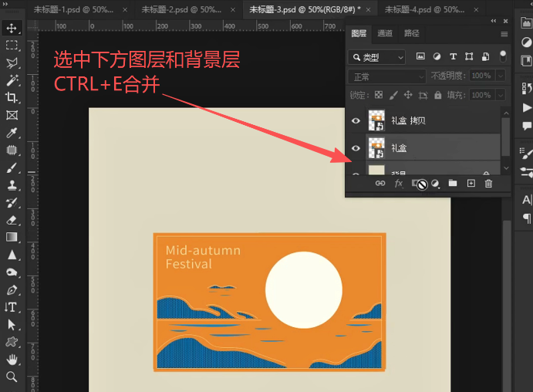
Task: Select the Crop tool
Action: tap(12, 97)
